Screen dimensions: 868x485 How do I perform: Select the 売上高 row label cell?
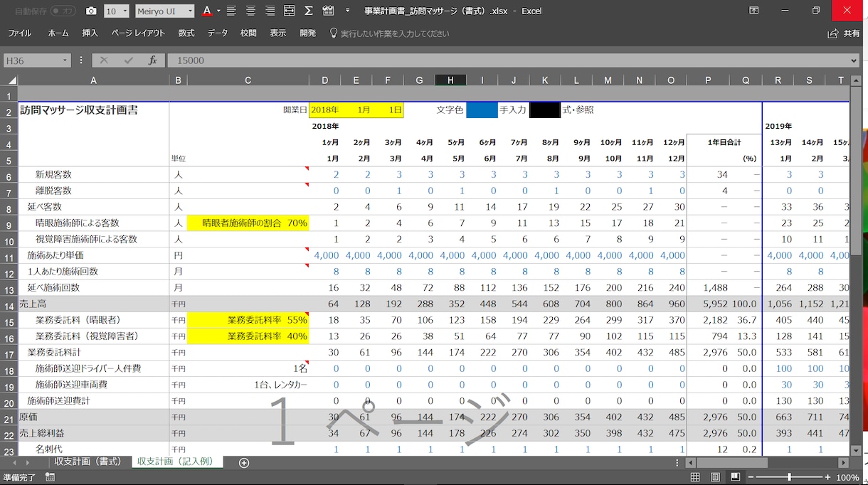93,304
